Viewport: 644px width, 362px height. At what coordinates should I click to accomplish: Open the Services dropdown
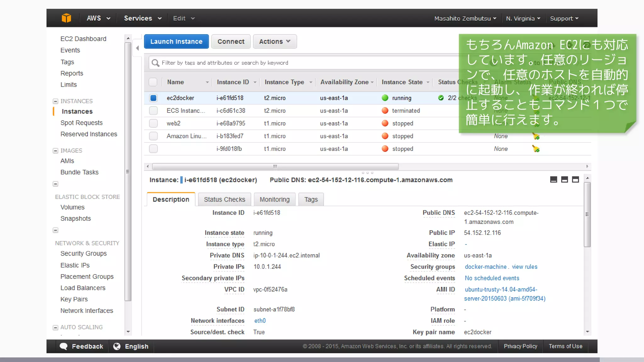143,18
